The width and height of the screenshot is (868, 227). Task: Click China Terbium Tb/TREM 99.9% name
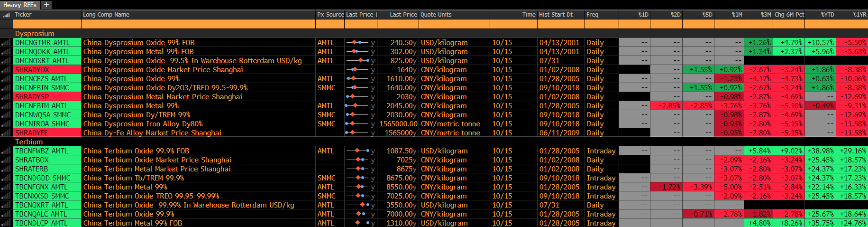point(134,178)
